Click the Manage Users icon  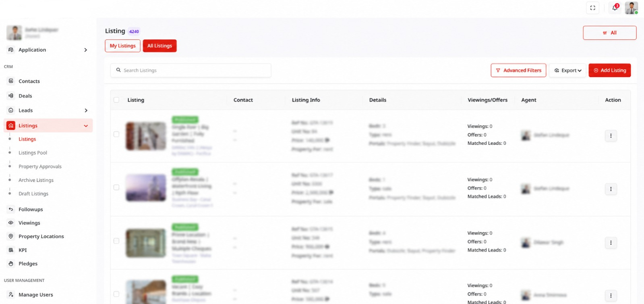11,294
